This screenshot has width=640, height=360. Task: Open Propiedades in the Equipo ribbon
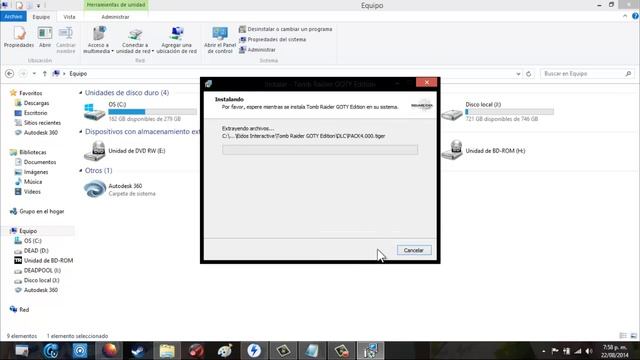[x=19, y=38]
